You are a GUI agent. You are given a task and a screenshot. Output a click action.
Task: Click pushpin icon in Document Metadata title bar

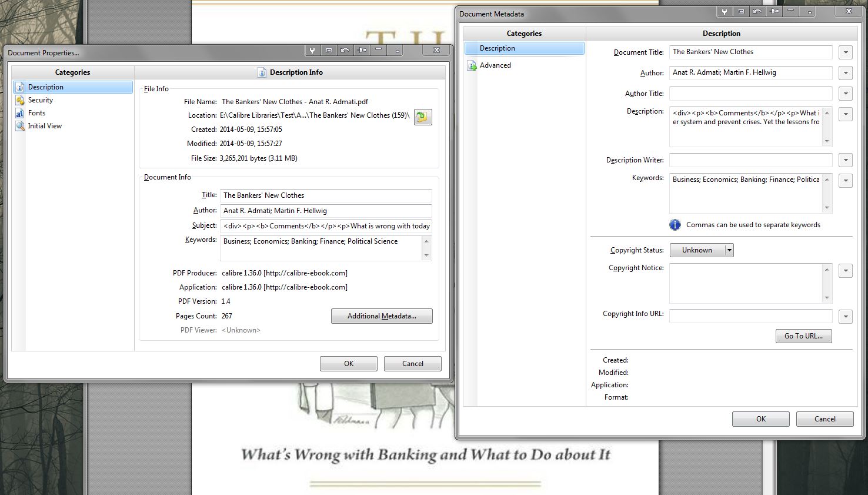[774, 11]
